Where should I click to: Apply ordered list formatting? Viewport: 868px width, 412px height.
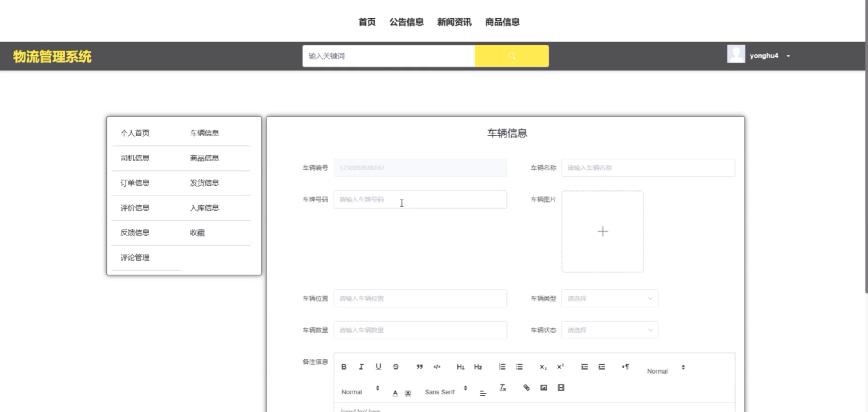click(x=502, y=367)
